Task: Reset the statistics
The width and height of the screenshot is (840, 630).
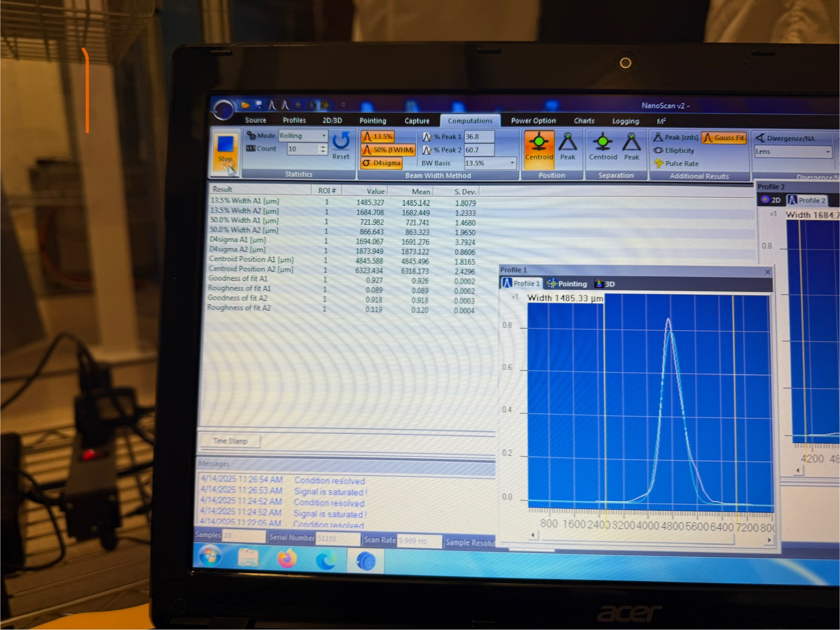Action: [341, 146]
